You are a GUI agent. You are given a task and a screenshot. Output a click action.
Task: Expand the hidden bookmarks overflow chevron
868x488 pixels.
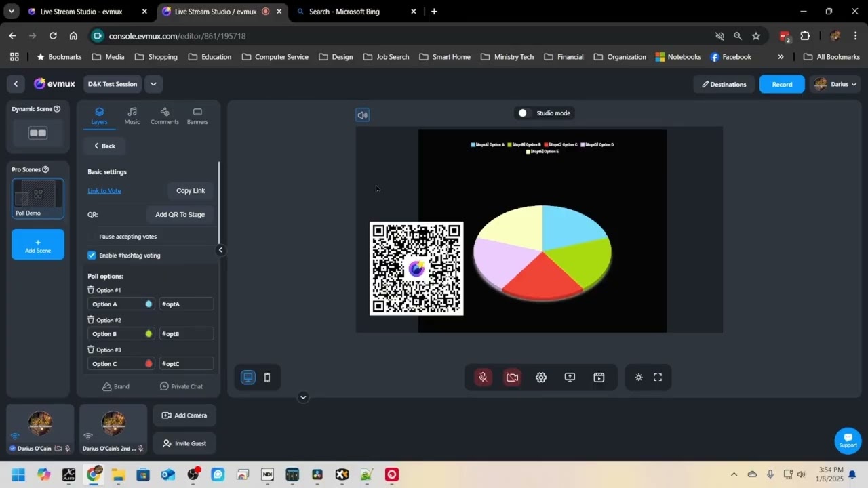coord(781,57)
